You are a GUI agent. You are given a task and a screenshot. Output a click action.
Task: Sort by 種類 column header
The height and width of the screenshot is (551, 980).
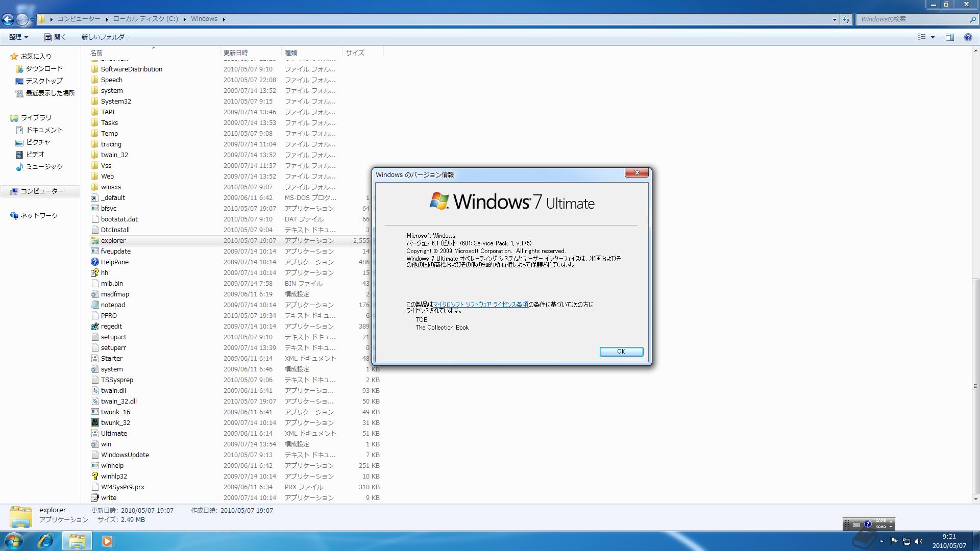(x=312, y=53)
